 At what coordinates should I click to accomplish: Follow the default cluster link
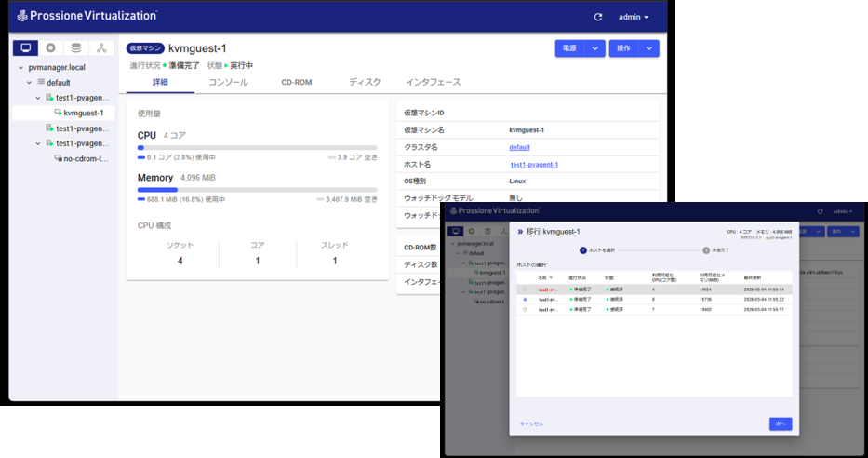(x=519, y=147)
